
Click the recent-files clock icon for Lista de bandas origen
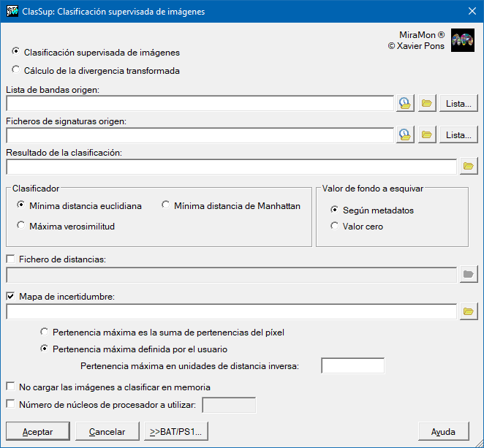[x=405, y=104]
